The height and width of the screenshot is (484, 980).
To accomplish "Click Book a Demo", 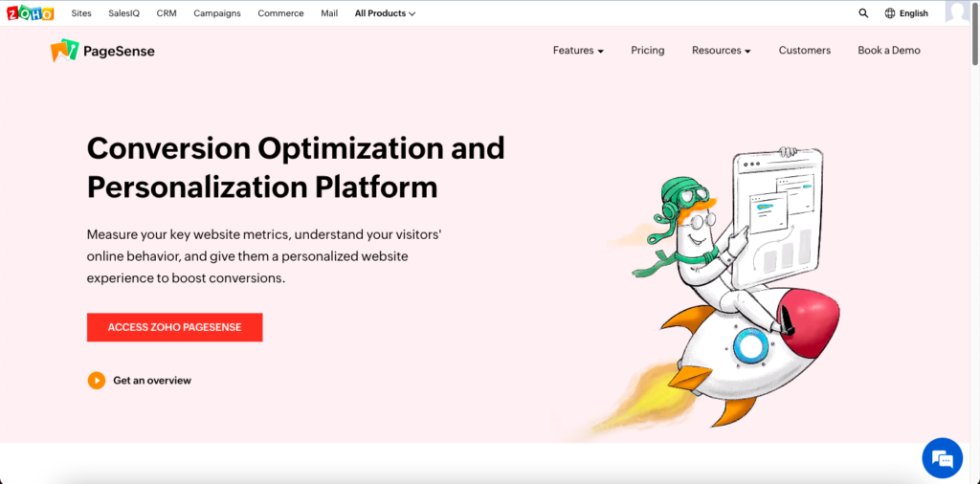I will [x=889, y=51].
